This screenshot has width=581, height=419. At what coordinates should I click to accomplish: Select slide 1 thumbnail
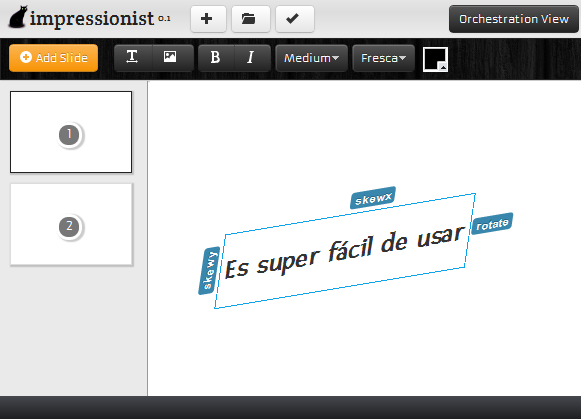(x=71, y=132)
